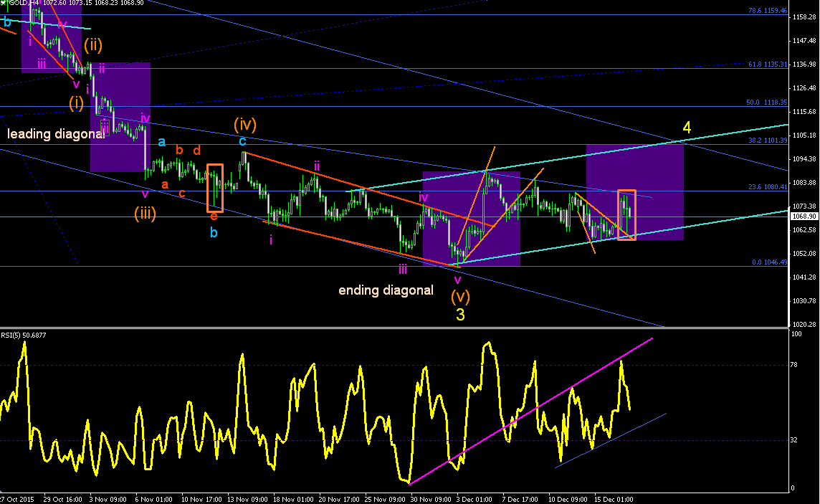Image resolution: width=820 pixels, height=504 pixels.
Task: Select the magenta trendline on RSI panel
Action: (531, 411)
